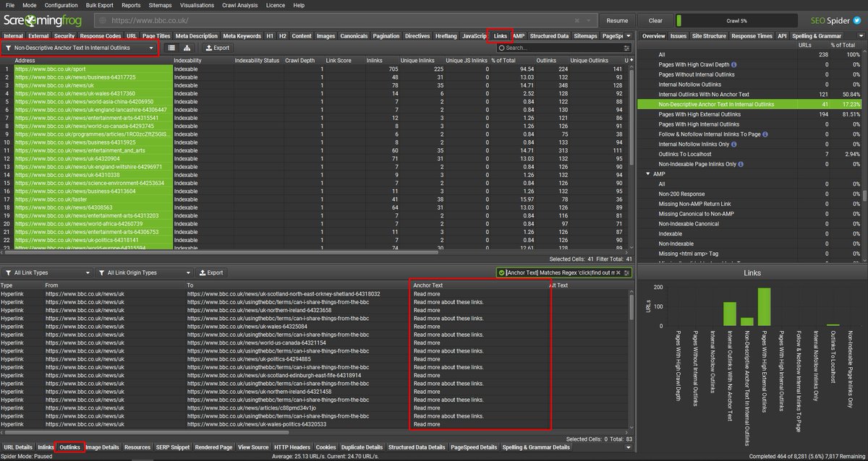Click the Screaming Frog logo
Viewport: 868px width, 461px height.
[x=43, y=21]
